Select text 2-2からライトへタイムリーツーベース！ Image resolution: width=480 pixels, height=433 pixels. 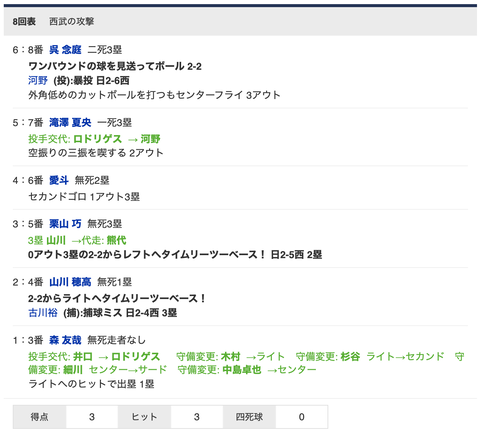tap(117, 298)
